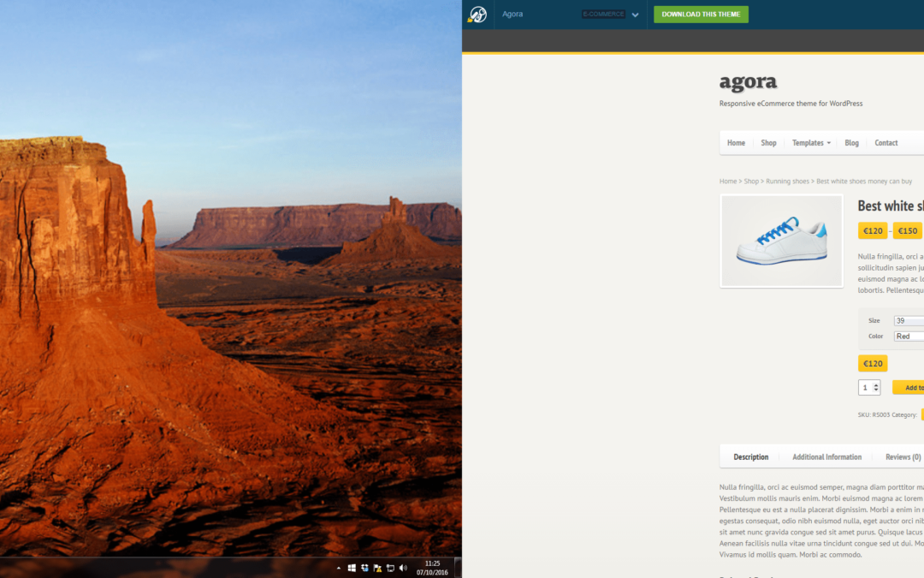Screen dimensions: 924x578
Task: Click Running shoes breadcrumb link
Action: click(x=787, y=182)
